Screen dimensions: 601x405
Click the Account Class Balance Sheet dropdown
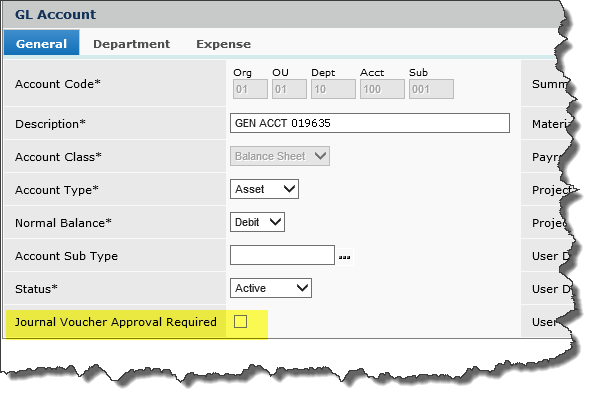pos(280,156)
